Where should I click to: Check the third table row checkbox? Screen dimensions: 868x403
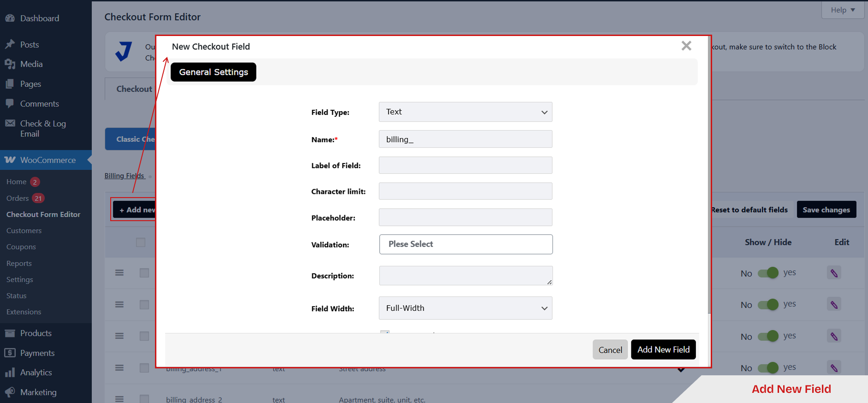tap(144, 336)
